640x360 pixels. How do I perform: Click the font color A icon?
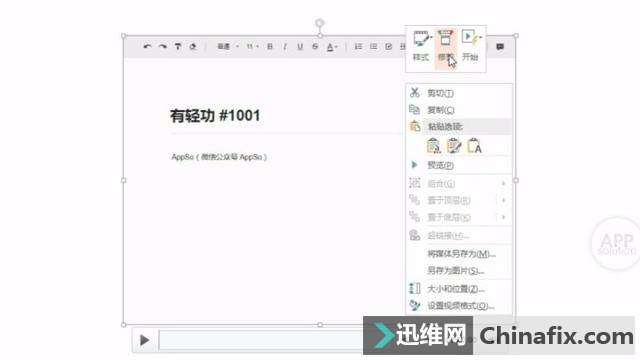pyautogui.click(x=331, y=47)
